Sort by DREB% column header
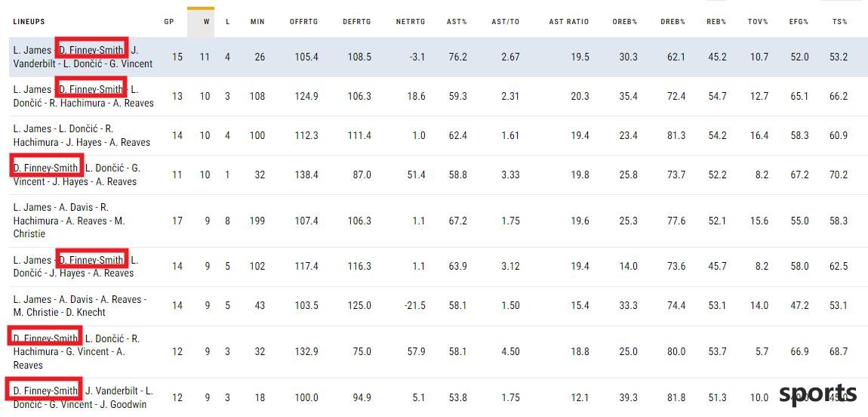The width and height of the screenshot is (868, 417). [x=673, y=22]
